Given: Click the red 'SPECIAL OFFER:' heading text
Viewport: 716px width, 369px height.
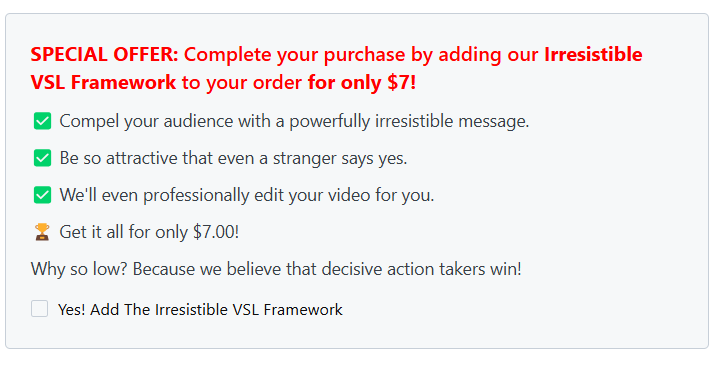Looking at the screenshot, I should click(x=105, y=54).
